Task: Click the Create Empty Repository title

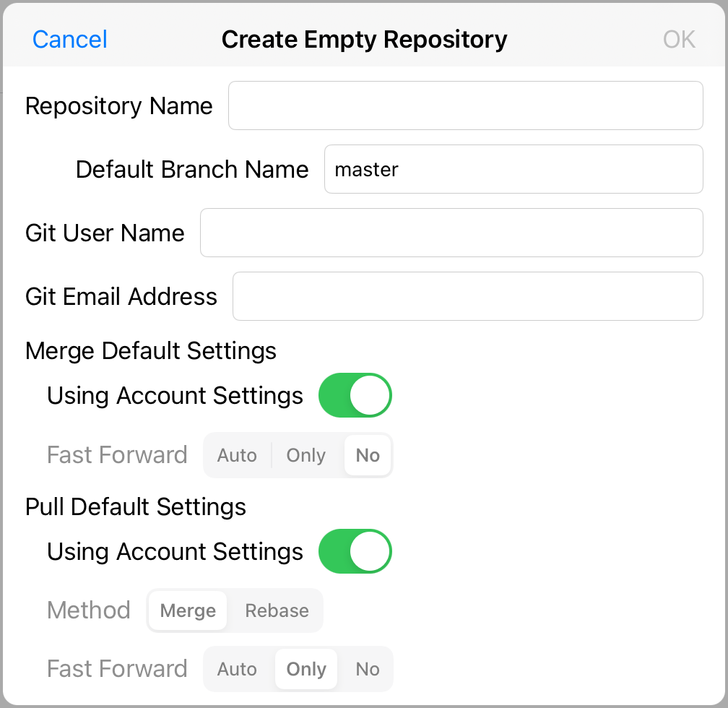Action: pyautogui.click(x=364, y=39)
